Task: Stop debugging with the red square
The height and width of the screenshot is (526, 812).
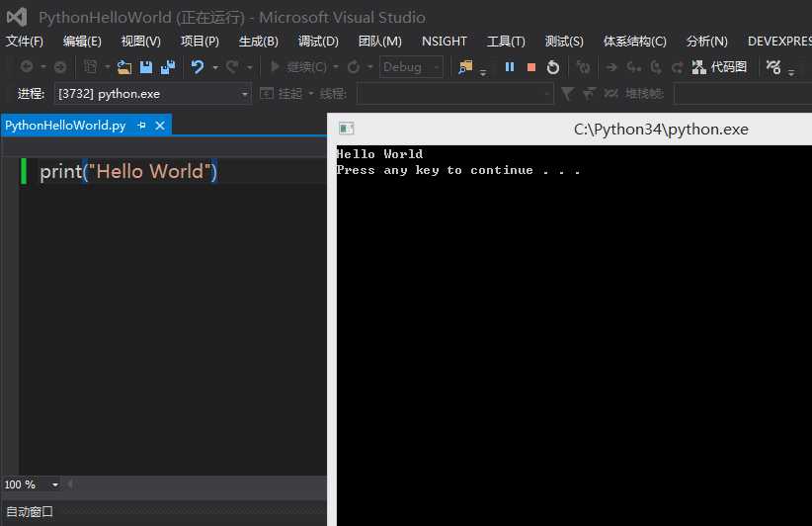Action: coord(530,67)
